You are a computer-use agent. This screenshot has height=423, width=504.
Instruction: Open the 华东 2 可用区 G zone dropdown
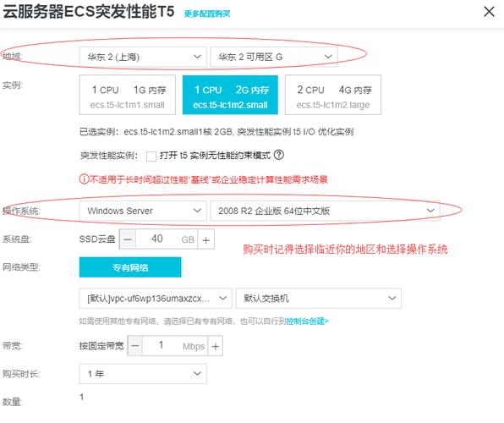273,57
